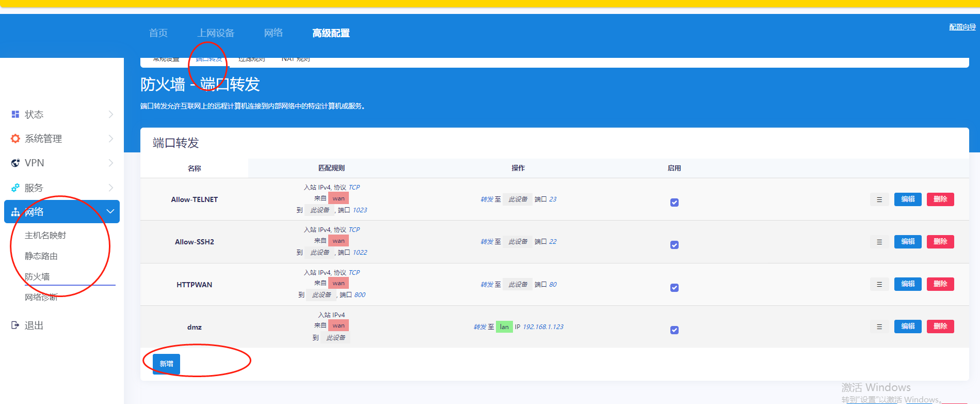Screen dimensions: 980x404
Task: Switch to the 上网设备 top tab
Action: tap(216, 33)
